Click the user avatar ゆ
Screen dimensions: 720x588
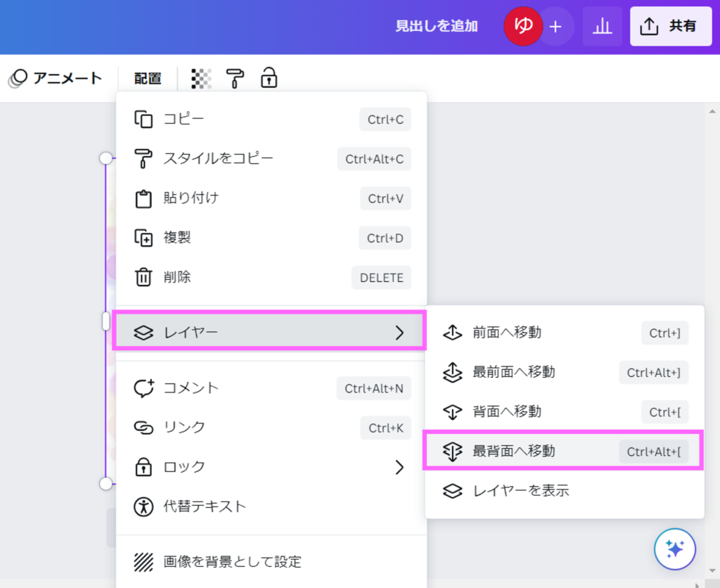(x=523, y=27)
